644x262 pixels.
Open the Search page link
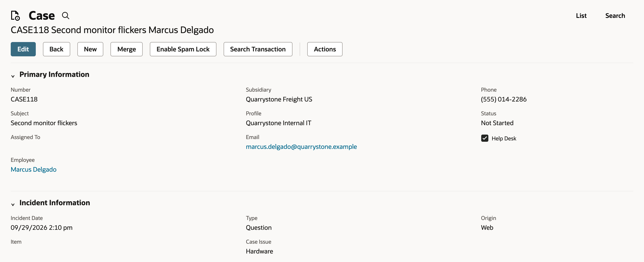(615, 16)
